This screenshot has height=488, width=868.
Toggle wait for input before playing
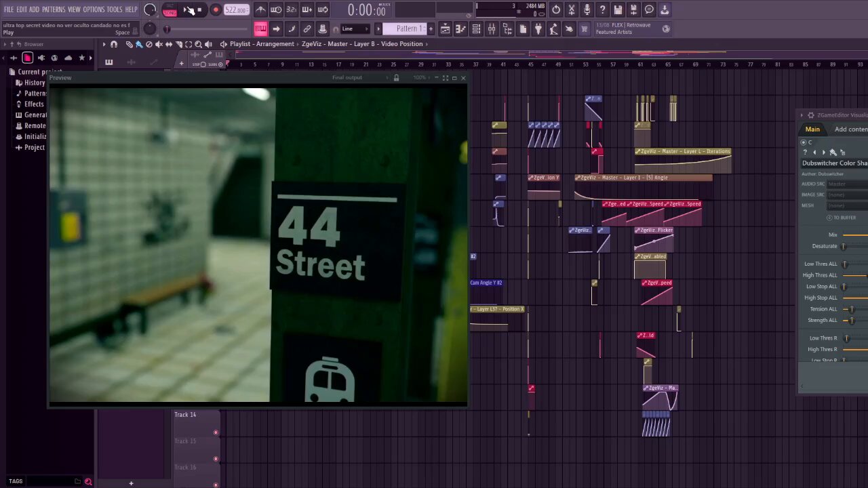click(276, 9)
